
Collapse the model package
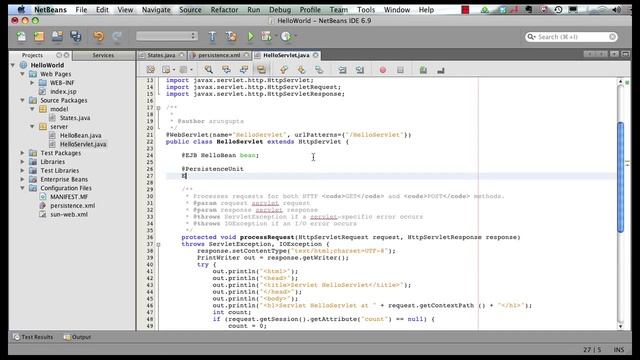[32, 109]
